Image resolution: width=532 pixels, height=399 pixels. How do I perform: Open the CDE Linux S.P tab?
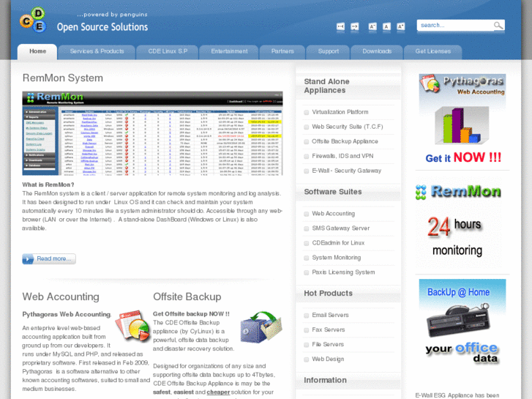168,51
